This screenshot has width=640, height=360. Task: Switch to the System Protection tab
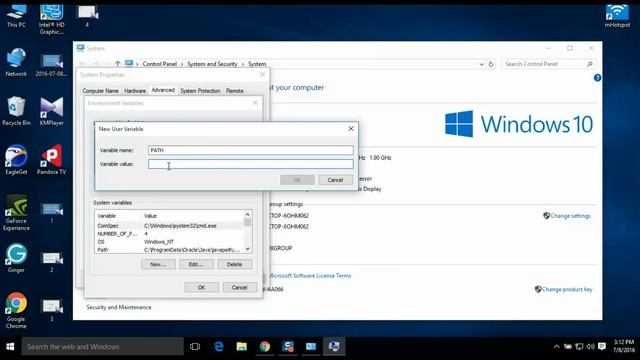click(200, 91)
